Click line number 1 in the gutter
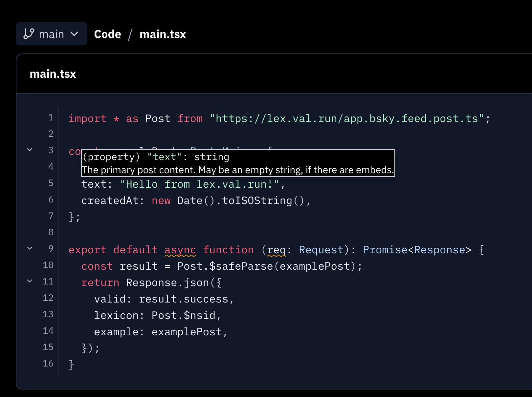The height and width of the screenshot is (397, 532). click(x=51, y=117)
